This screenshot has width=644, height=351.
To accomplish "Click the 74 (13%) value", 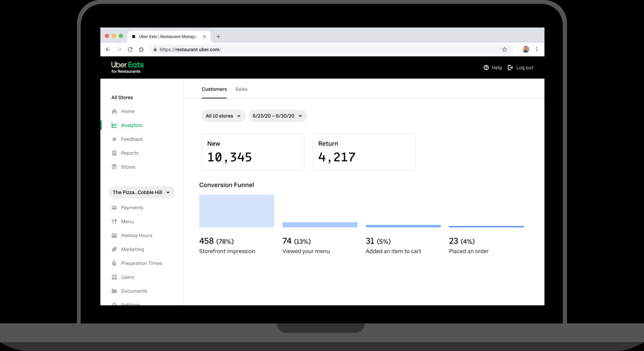I will pyautogui.click(x=297, y=241).
